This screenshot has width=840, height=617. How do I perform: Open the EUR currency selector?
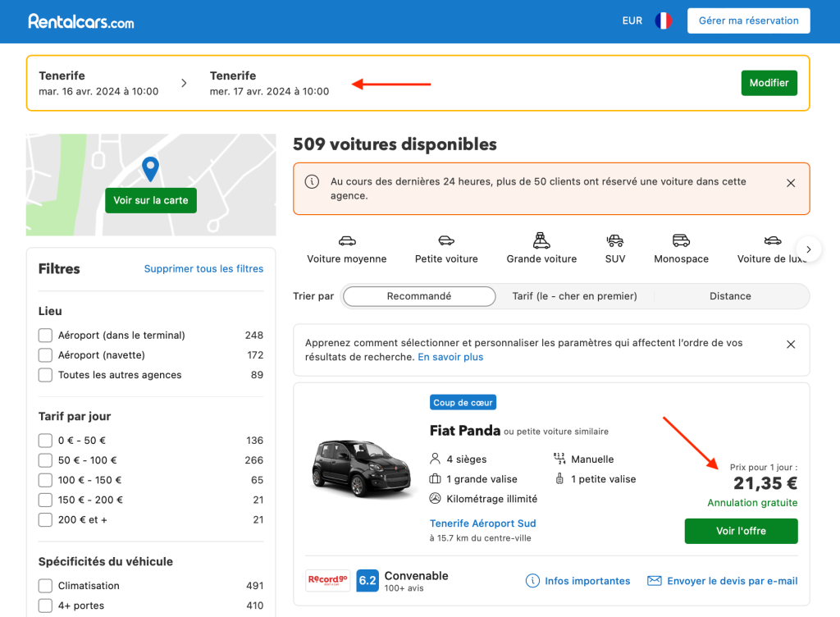click(632, 21)
